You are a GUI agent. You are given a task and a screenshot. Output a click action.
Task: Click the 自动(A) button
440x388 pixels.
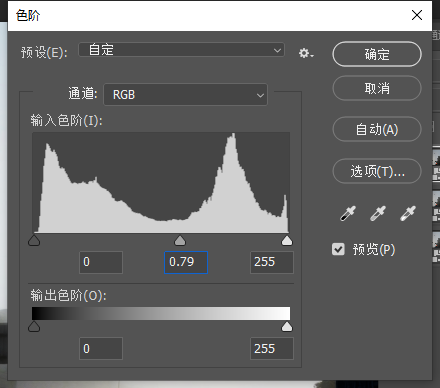click(377, 129)
